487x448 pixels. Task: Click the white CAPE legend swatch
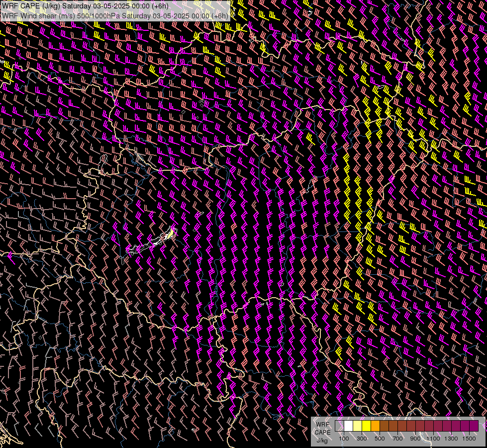click(x=348, y=426)
